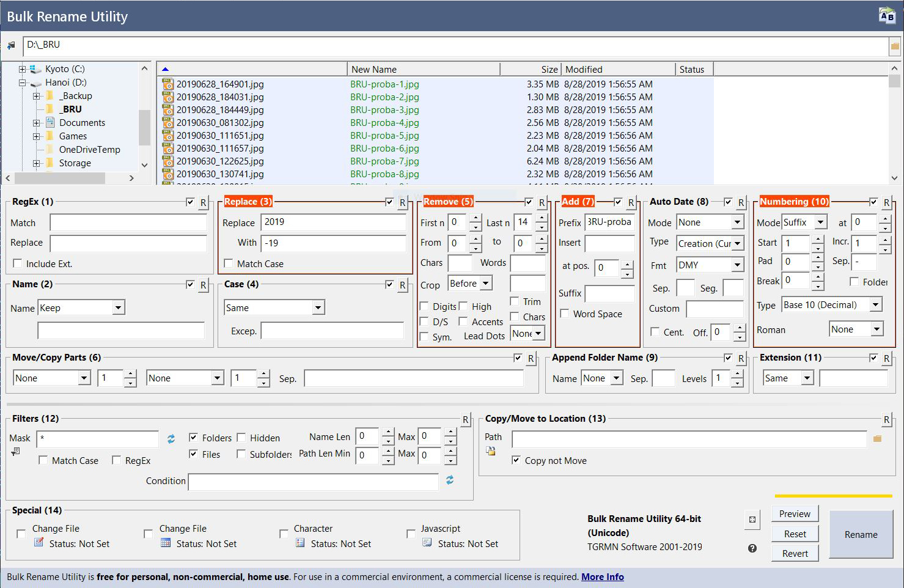This screenshot has height=588, width=904.
Task: Uncheck Copy not Move option
Action: [x=516, y=460]
